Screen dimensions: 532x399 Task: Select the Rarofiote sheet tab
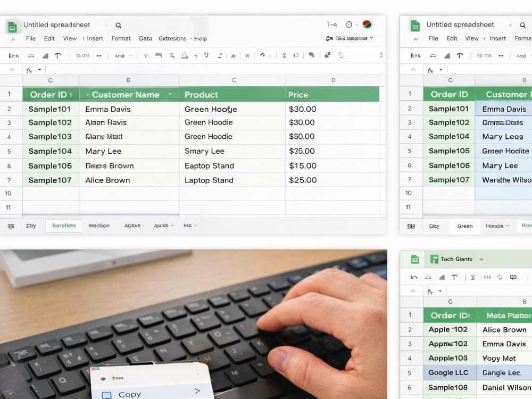[64, 226]
